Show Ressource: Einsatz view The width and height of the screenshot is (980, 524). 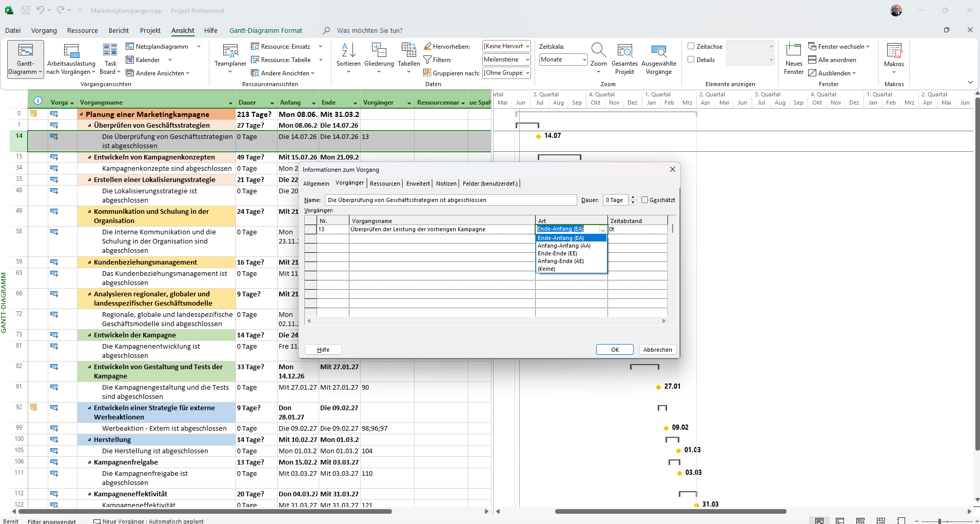coord(281,47)
